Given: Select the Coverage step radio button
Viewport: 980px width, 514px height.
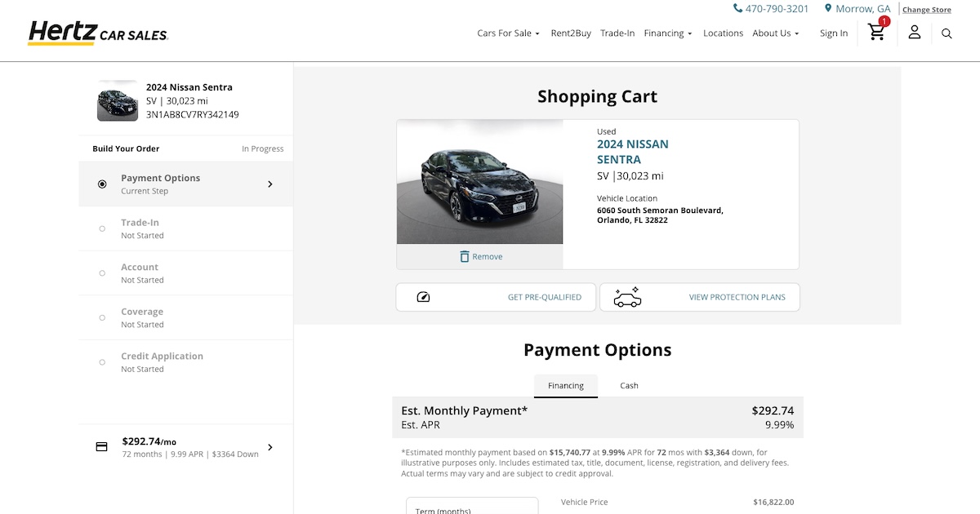Looking at the screenshot, I should tap(101, 317).
